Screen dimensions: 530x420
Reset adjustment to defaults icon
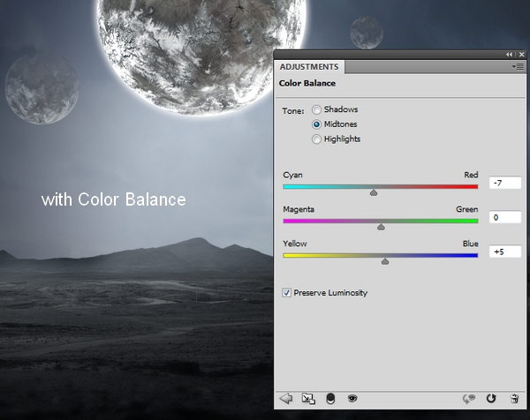tap(492, 399)
